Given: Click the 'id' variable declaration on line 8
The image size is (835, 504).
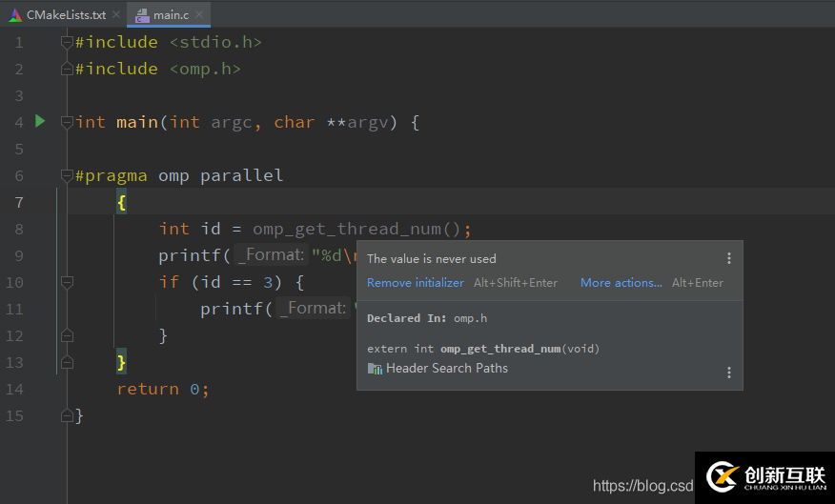Looking at the screenshot, I should coord(211,229).
